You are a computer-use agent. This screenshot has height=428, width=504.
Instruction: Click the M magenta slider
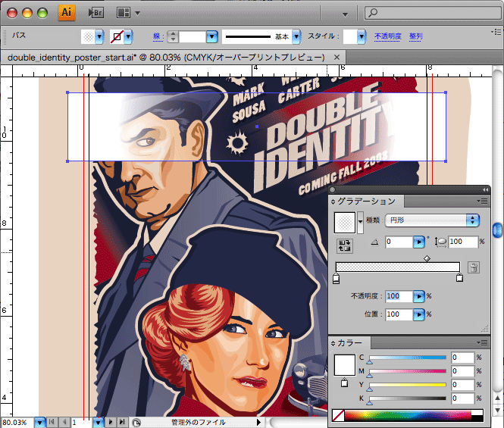[408, 371]
